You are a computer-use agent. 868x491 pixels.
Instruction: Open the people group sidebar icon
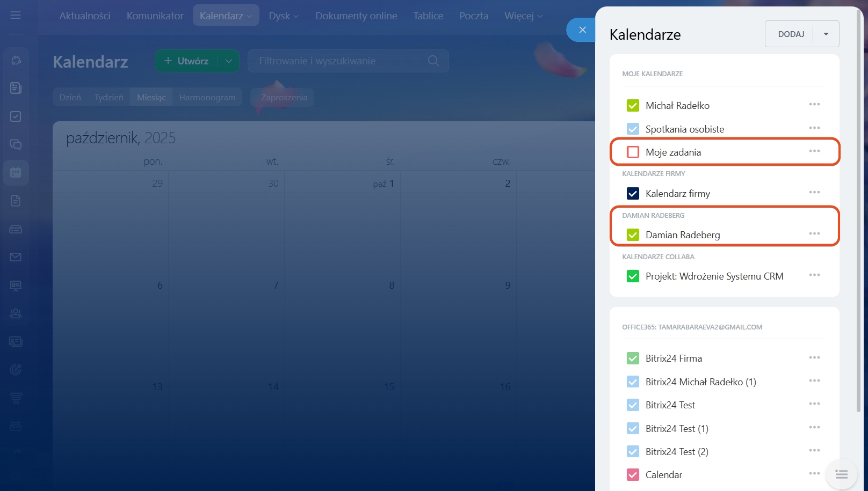[16, 313]
